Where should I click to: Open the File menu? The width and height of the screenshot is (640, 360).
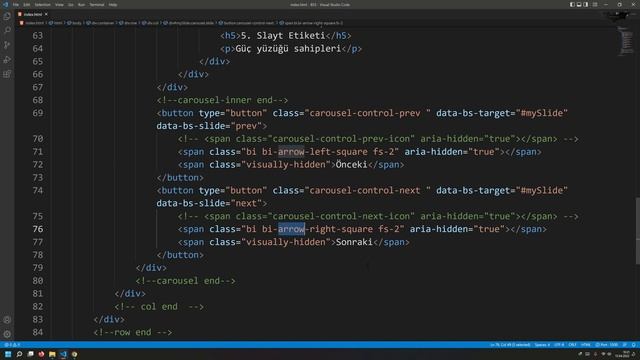coord(16,5)
